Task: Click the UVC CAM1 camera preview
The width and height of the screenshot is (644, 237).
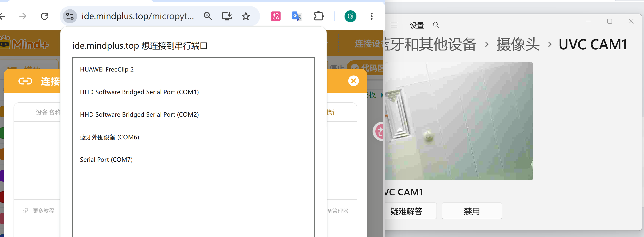Action: coord(459,121)
